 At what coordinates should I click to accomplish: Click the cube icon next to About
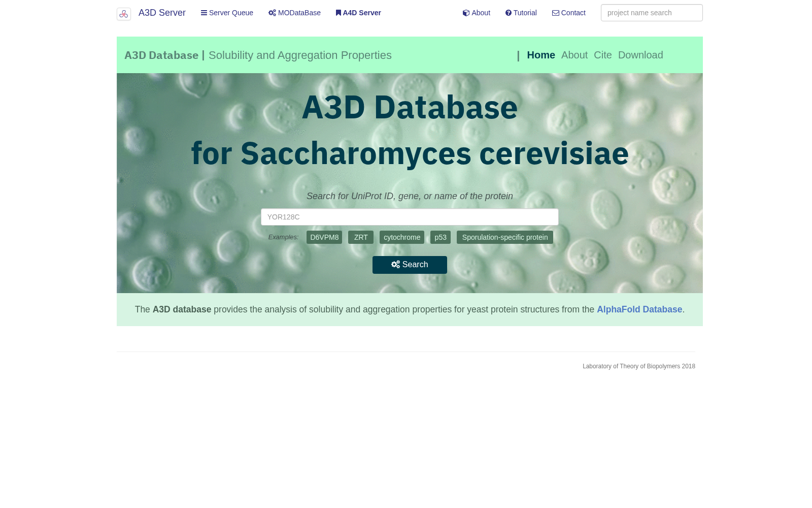point(466,13)
